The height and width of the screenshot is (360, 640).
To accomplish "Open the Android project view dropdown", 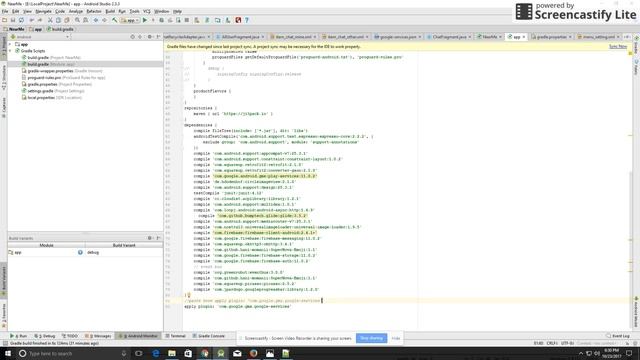I will [x=40, y=37].
